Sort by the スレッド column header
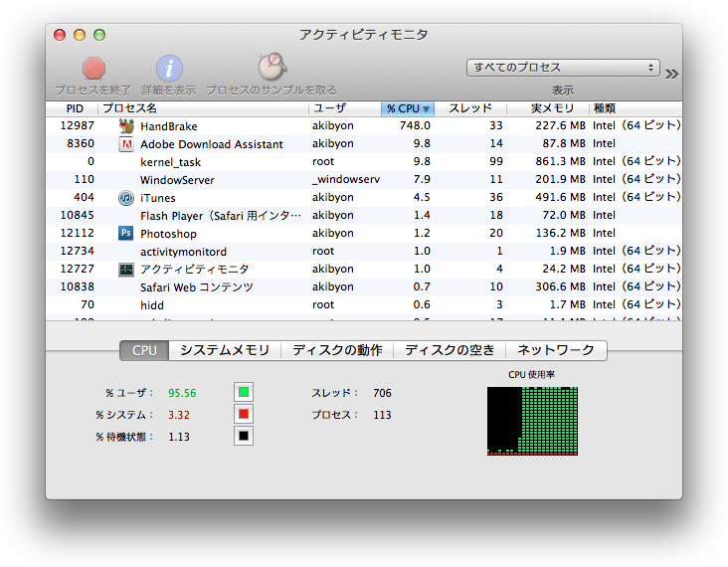Image resolution: width=728 pixels, height=567 pixels. (470, 108)
